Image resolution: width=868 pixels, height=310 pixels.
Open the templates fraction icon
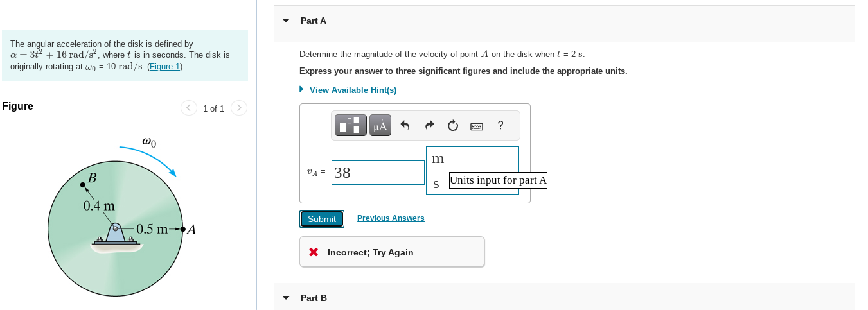coord(350,126)
